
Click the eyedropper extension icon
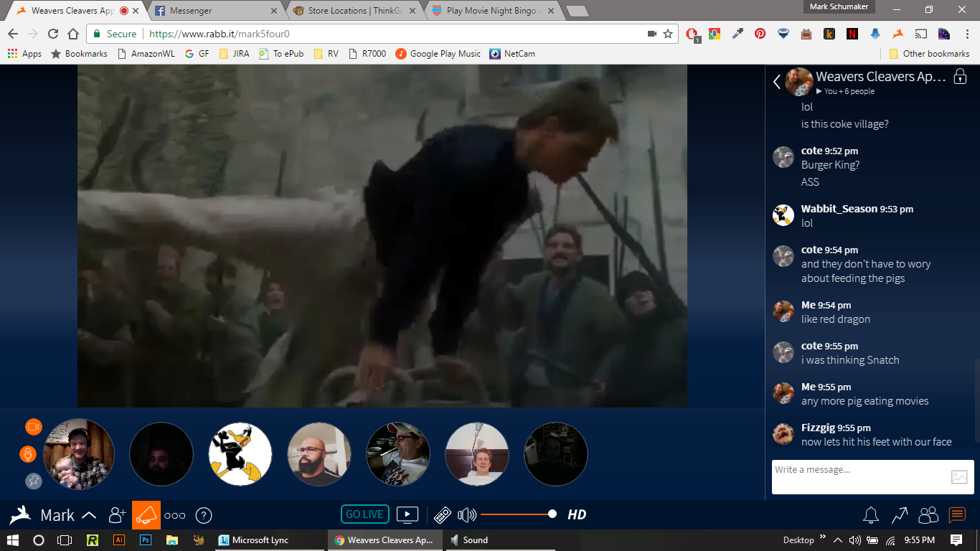tap(737, 34)
